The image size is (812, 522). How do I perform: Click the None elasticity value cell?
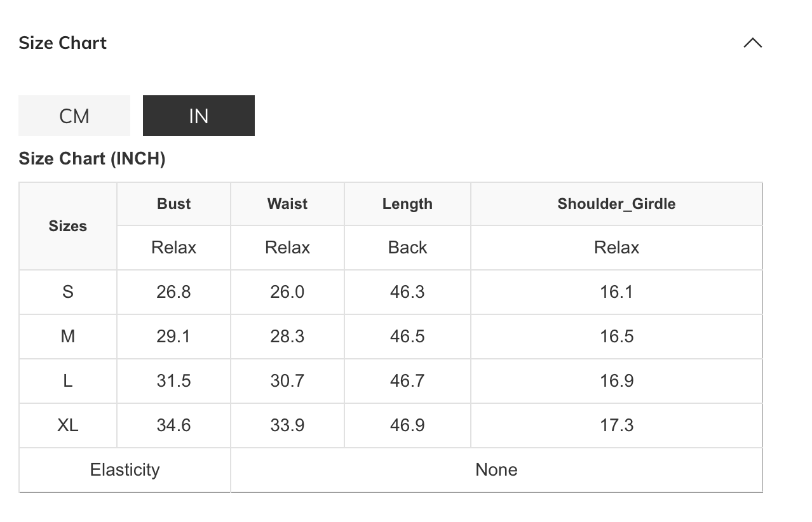click(x=496, y=470)
